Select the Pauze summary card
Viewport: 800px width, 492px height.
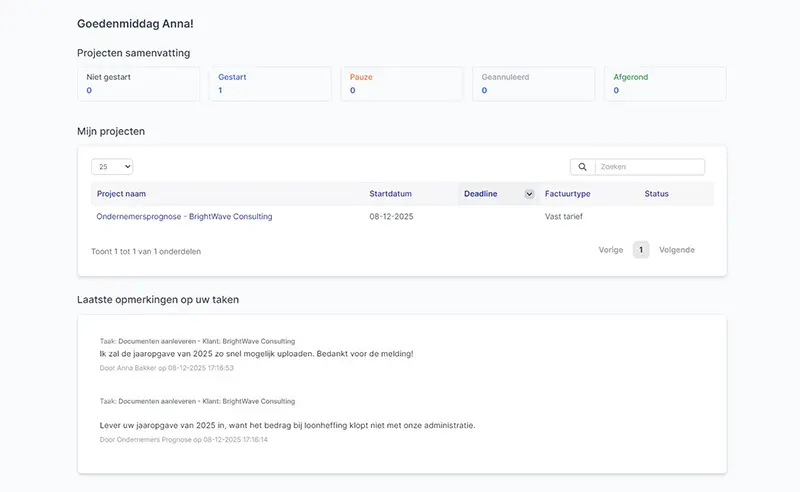(402, 84)
